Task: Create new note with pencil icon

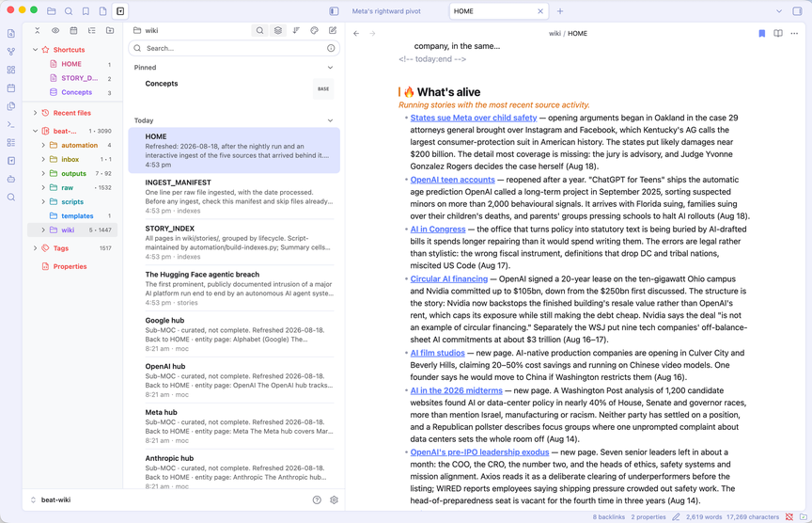Action: [x=333, y=31]
